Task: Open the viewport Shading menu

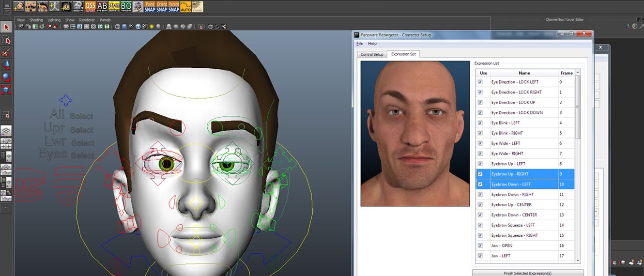Action: (36, 20)
